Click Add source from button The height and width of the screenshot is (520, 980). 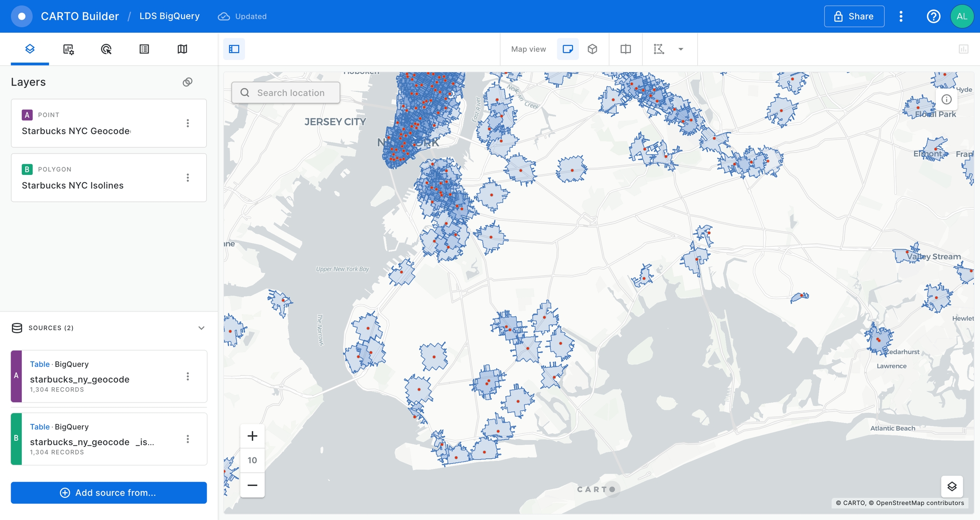pyautogui.click(x=109, y=492)
